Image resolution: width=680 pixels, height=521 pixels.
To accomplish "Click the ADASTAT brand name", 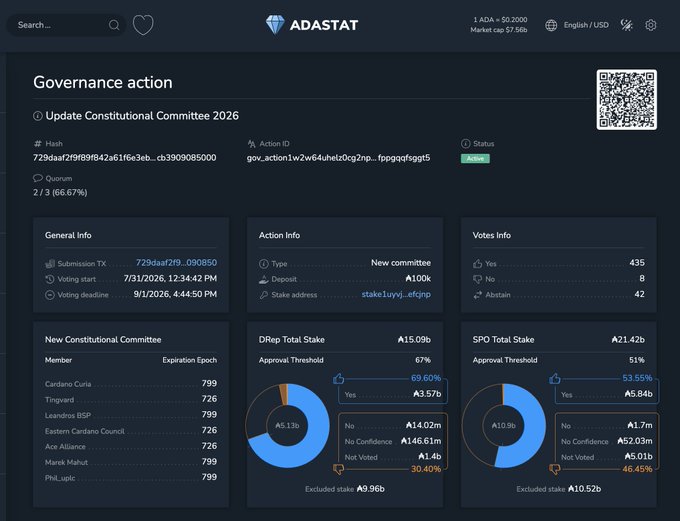I will pyautogui.click(x=324, y=25).
